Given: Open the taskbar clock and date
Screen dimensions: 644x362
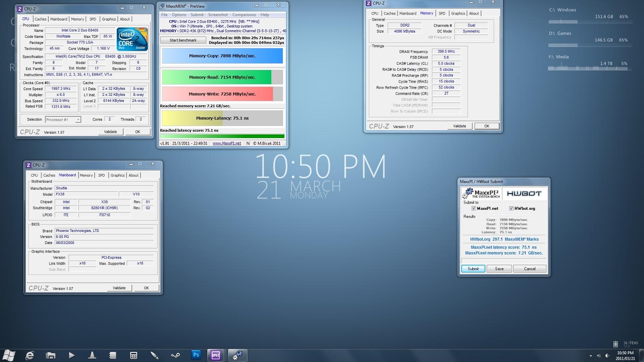Looking at the screenshot, I should [625, 356].
